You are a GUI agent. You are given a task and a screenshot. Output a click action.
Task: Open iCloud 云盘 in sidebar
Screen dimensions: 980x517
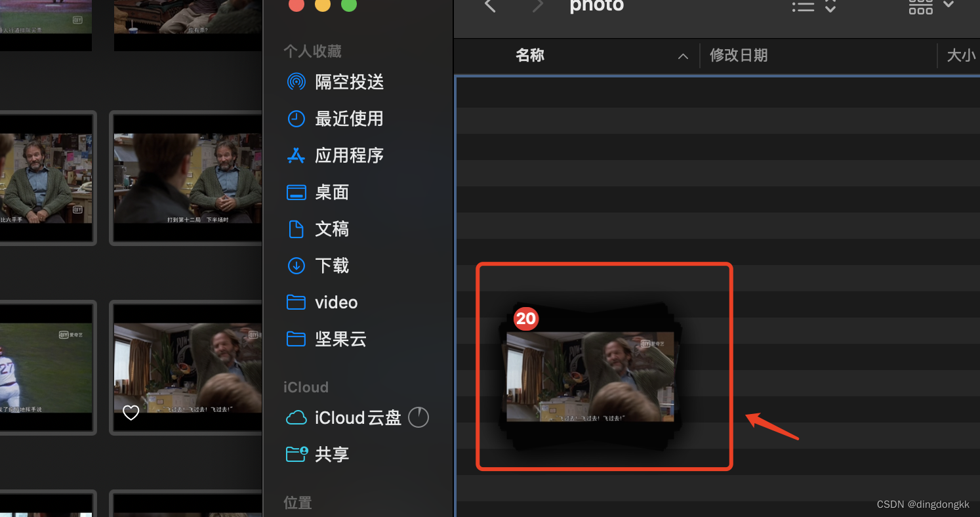point(357,417)
